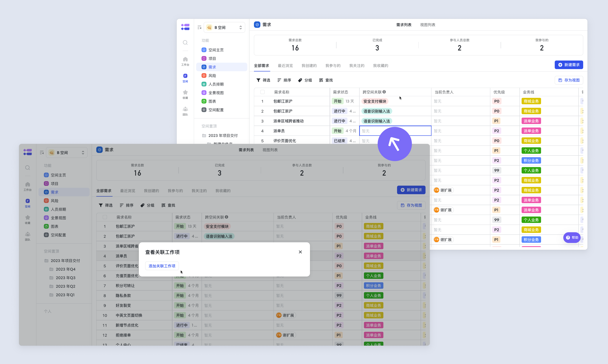The width and height of the screenshot is (608, 364).
Task: Select 派单员 row's 跨空间关联 cell in rear window
Action: 395,131
